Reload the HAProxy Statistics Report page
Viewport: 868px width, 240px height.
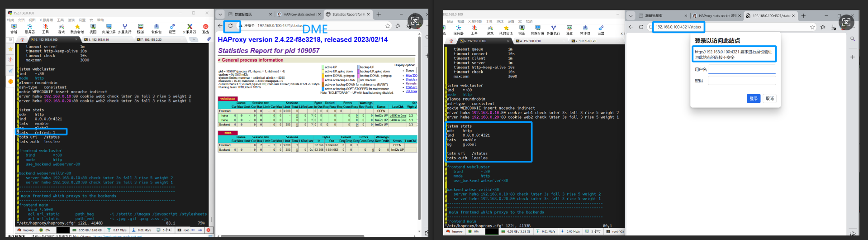coord(231,26)
